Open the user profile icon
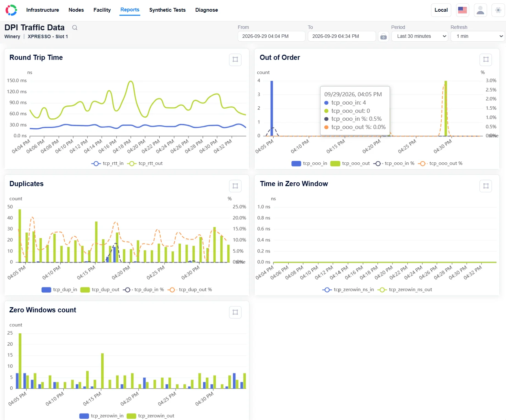The image size is (506, 420). (481, 10)
